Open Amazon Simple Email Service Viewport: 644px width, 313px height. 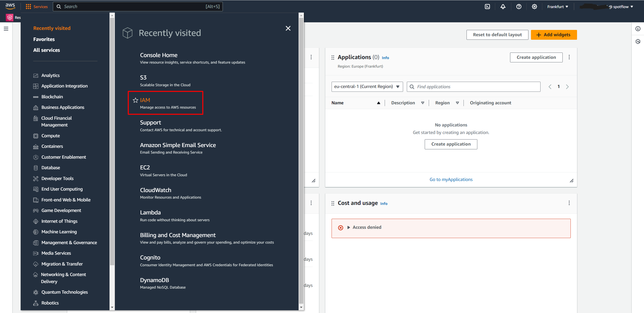point(178,145)
